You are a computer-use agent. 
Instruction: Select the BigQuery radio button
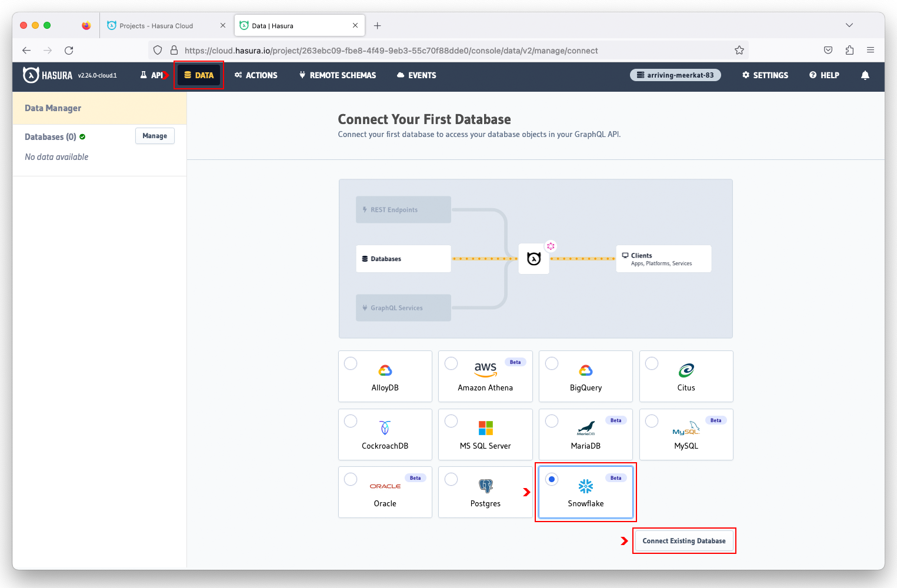(552, 363)
